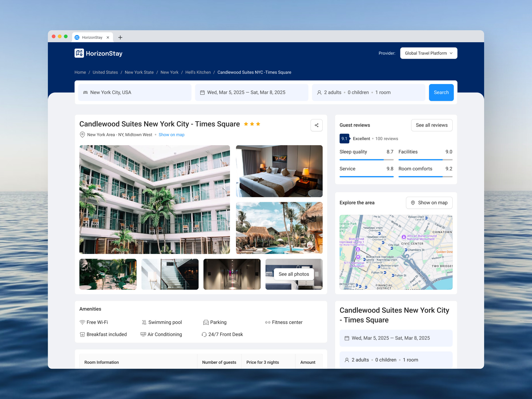
Task: Click the Service rating bar
Action: (367, 177)
